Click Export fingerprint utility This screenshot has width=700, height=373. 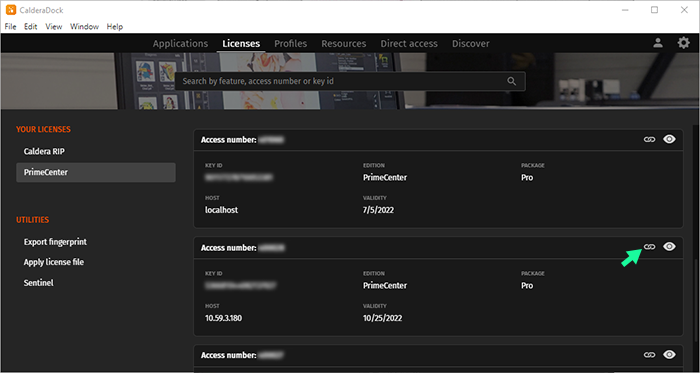coord(55,242)
